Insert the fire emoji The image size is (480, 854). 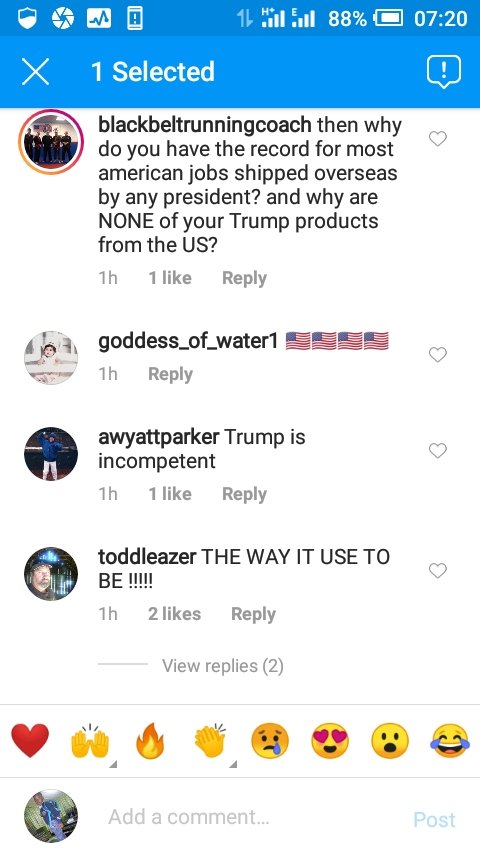point(150,741)
